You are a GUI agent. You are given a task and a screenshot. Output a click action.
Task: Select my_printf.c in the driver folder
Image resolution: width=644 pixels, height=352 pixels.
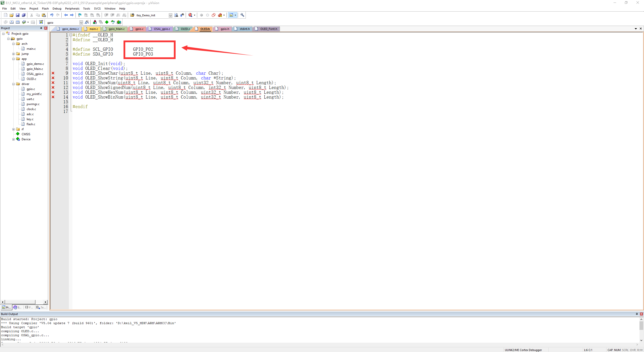34,94
